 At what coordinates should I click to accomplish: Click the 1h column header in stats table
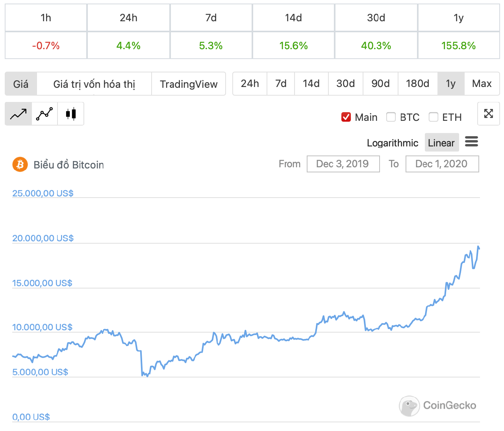pyautogui.click(x=46, y=18)
